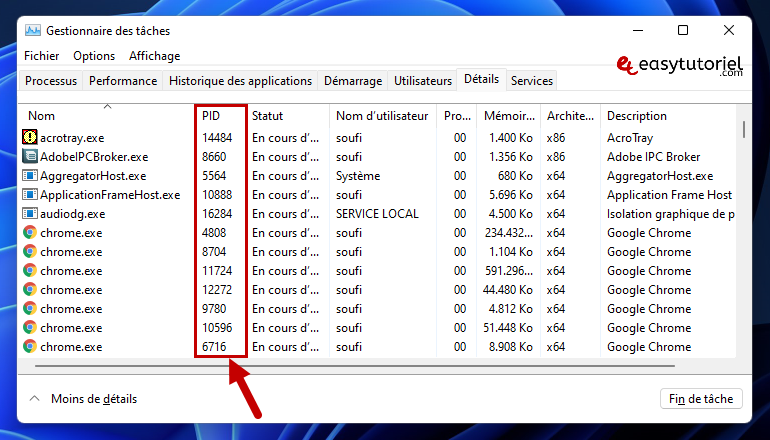Click the Task Manager title bar icon
The width and height of the screenshot is (770, 440).
click(x=32, y=30)
